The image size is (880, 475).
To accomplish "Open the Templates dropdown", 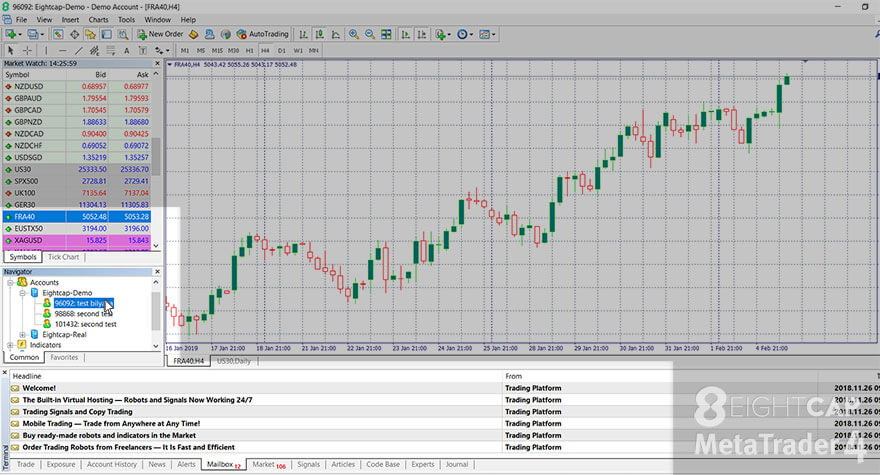I will point(487,34).
